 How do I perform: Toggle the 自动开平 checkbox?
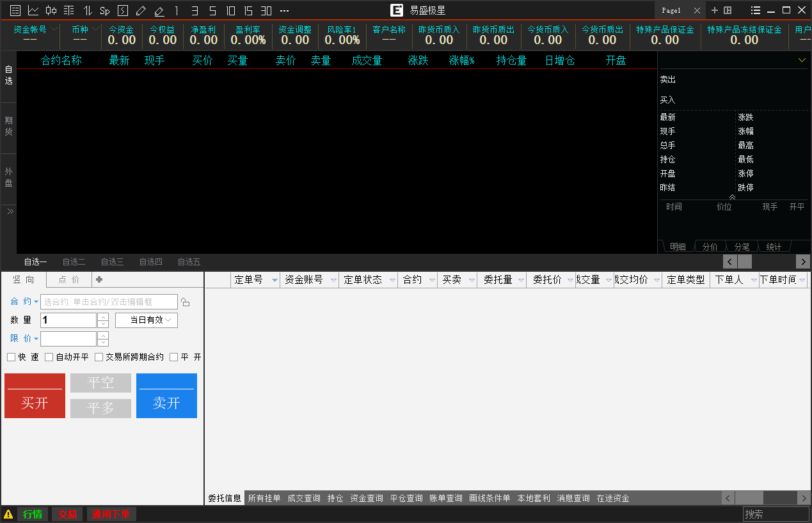(x=49, y=357)
